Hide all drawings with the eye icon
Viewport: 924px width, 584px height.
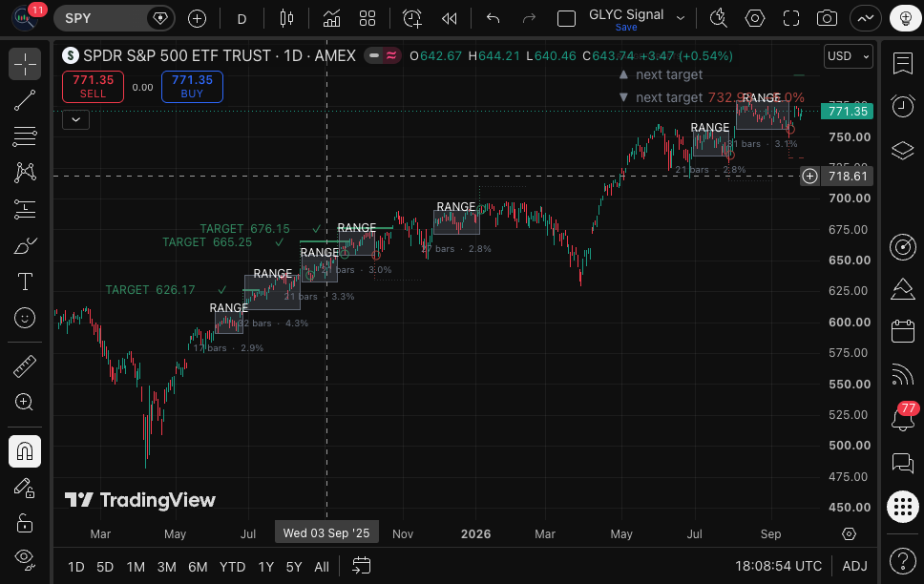click(25, 558)
